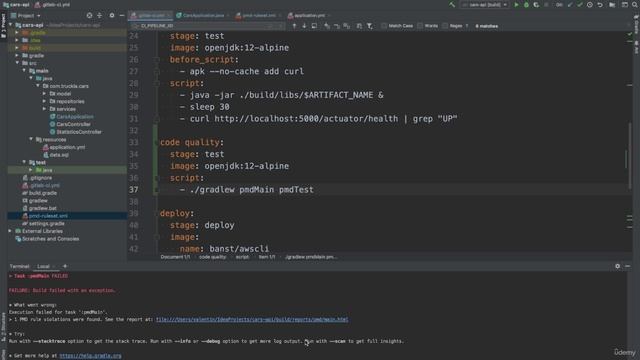Select the gitlab-ci.yml editor tab
The height and width of the screenshot is (360, 640).
click(151, 16)
